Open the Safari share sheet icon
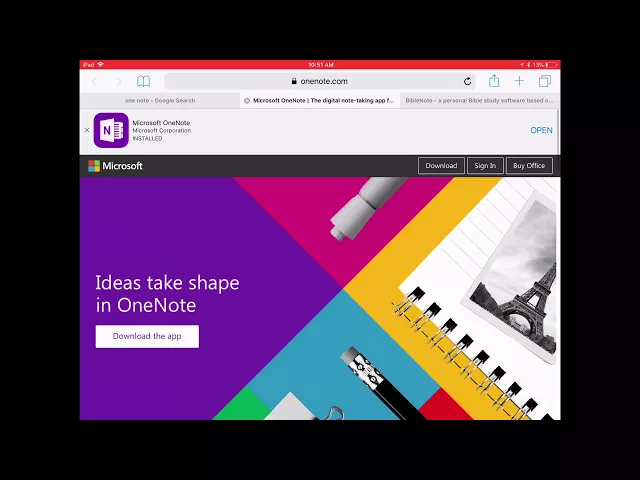The width and height of the screenshot is (640, 480). pyautogui.click(x=494, y=81)
